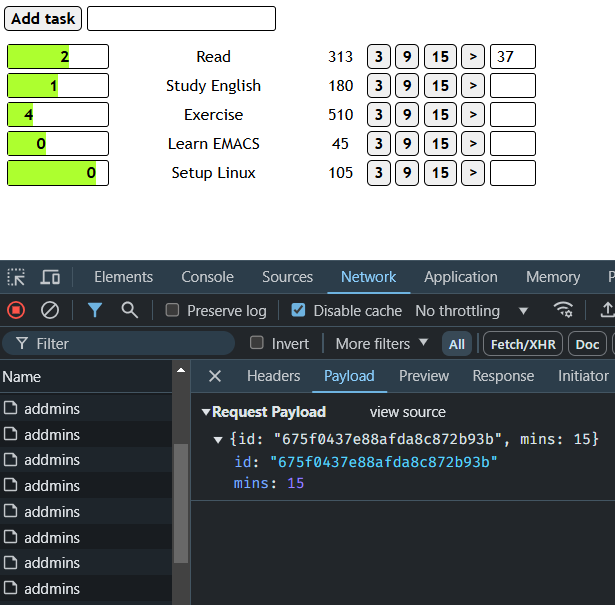Click view source link
This screenshot has height=605, width=615.
[x=408, y=412]
